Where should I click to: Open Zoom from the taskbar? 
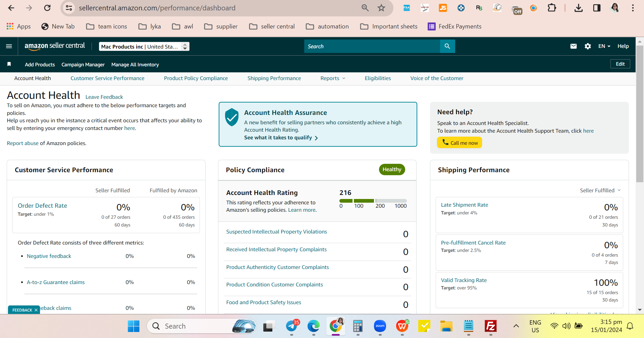pyautogui.click(x=380, y=326)
